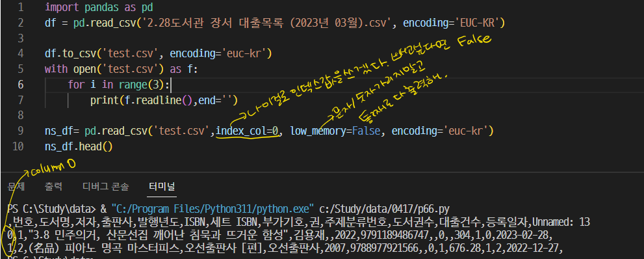Click line number 7 in the gutter
The image size is (644, 259).
pos(21,100)
